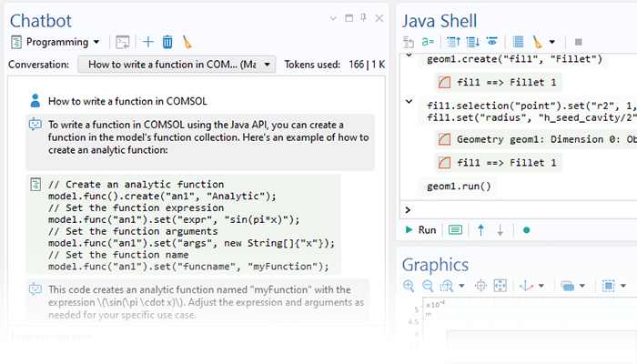The height and width of the screenshot is (364, 637).
Task: Click the gray stop square in Java Shell
Action: [x=579, y=42]
